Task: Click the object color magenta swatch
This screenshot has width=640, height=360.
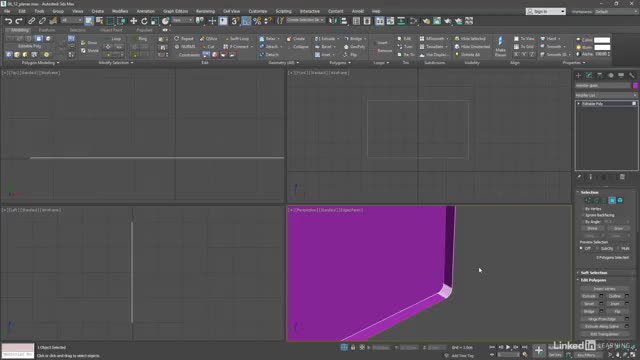Action: tap(636, 85)
